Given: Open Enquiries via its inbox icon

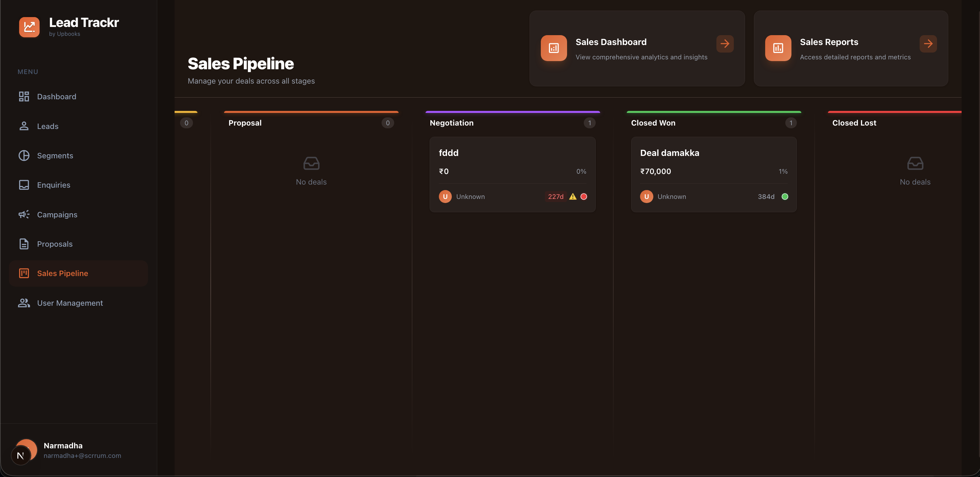Looking at the screenshot, I should [24, 185].
